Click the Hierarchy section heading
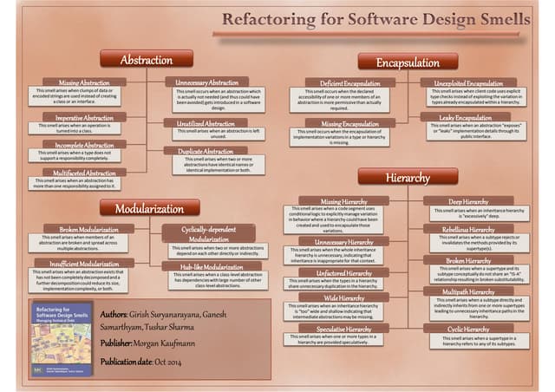 pyautogui.click(x=408, y=177)
